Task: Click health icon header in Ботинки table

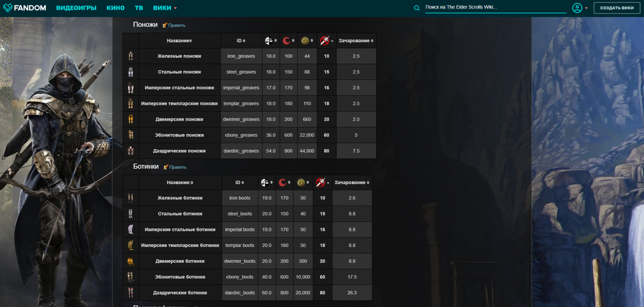Action: [x=282, y=183]
